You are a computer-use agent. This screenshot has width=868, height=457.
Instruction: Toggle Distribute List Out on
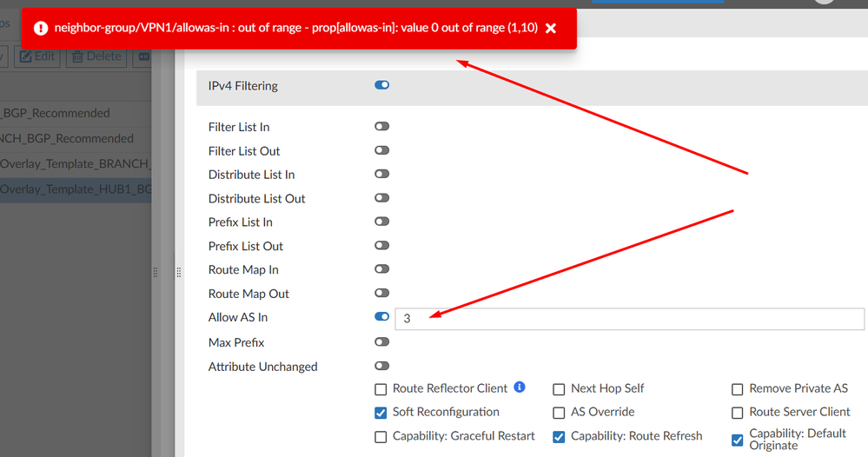pos(381,198)
